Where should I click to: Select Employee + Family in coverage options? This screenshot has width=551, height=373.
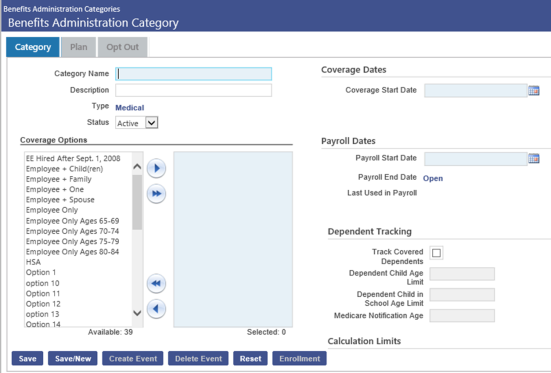coord(59,179)
